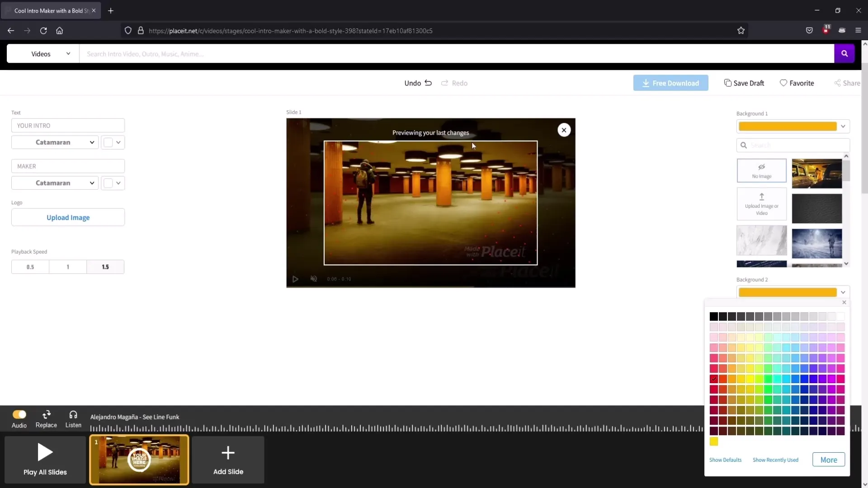Click the Favorite heart icon

coord(783,83)
